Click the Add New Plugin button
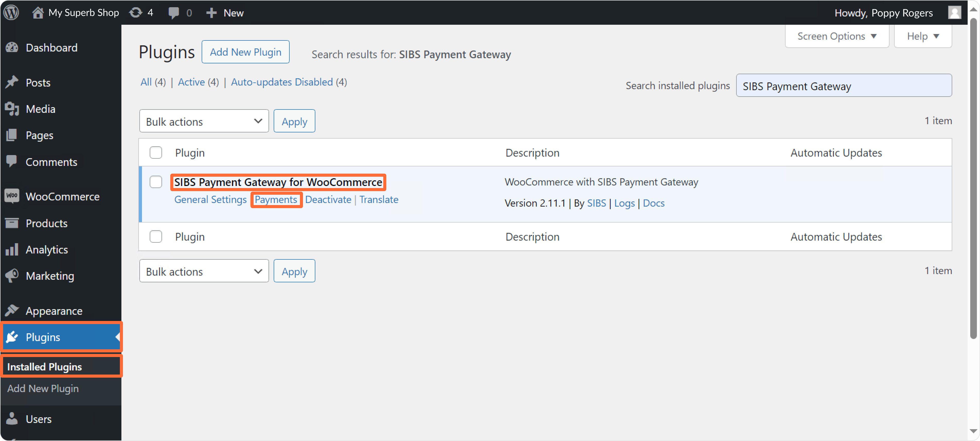The image size is (980, 441). coord(245,52)
